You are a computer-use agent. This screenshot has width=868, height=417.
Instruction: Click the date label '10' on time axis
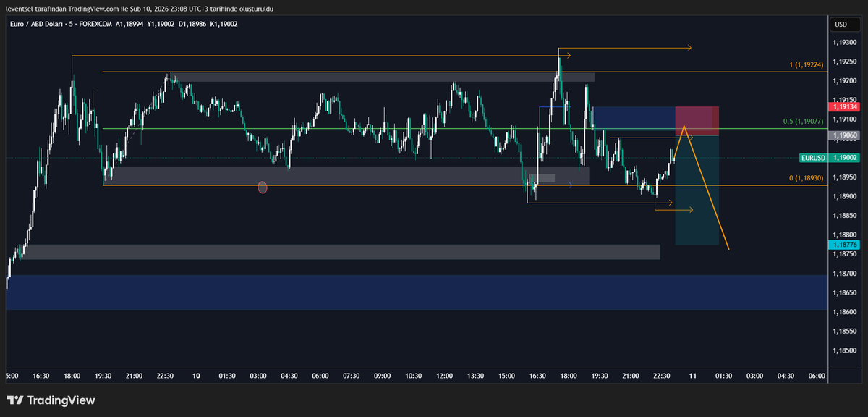(196, 376)
